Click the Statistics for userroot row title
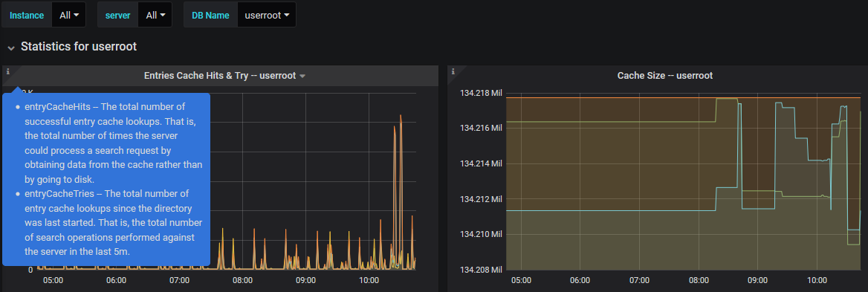This screenshot has width=868, height=292. click(x=79, y=47)
